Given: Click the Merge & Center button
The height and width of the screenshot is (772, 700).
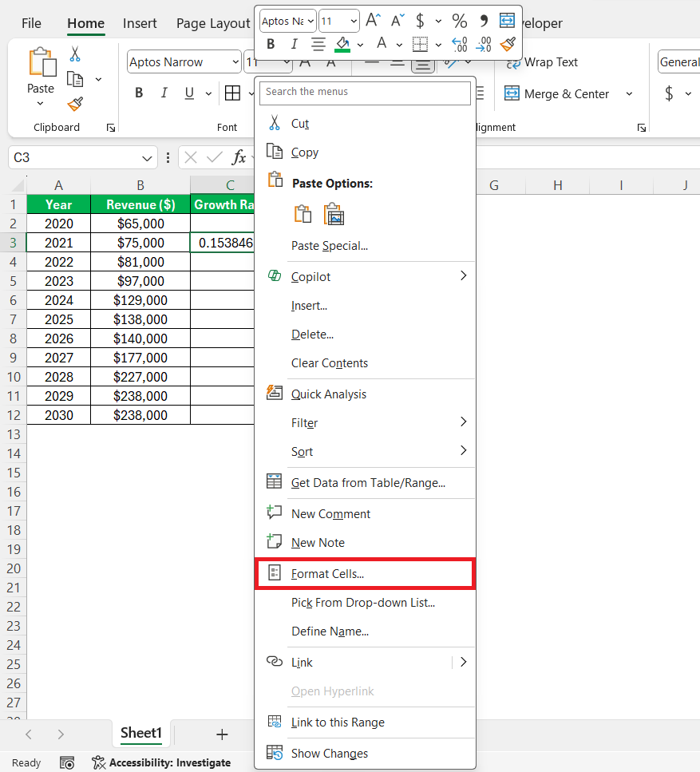Looking at the screenshot, I should [557, 93].
